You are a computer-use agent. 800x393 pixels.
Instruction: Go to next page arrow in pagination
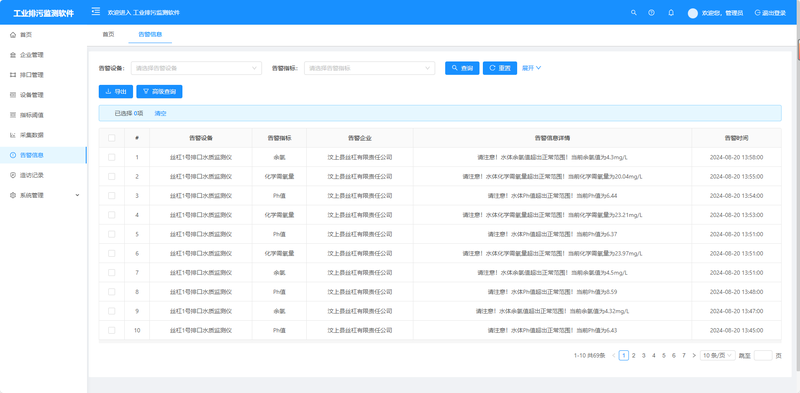[x=694, y=355]
